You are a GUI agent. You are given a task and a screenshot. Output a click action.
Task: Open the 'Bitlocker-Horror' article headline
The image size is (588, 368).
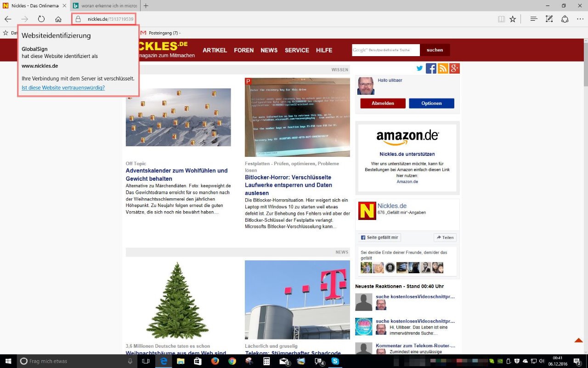pos(288,185)
